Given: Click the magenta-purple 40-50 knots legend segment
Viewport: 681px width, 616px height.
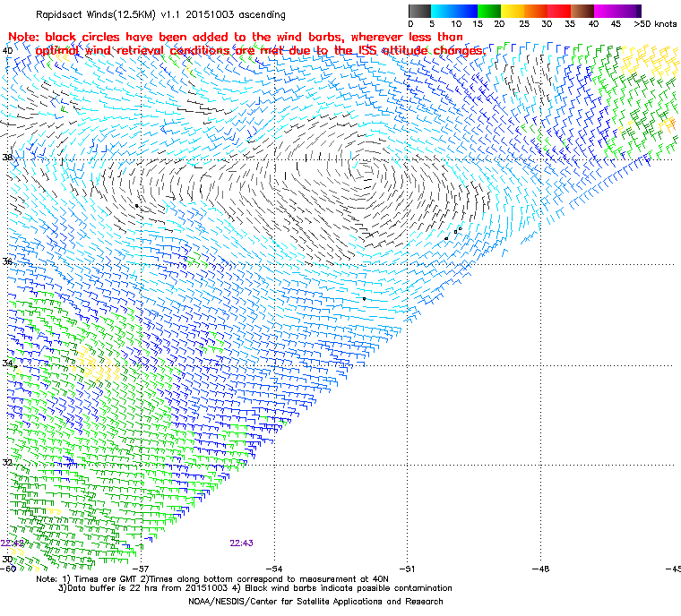Looking at the screenshot, I should point(617,11).
